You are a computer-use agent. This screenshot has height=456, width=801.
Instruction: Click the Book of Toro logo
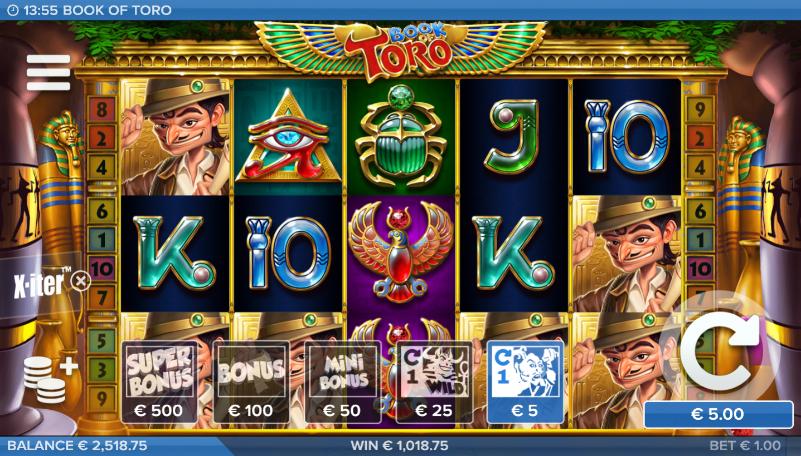(400, 50)
